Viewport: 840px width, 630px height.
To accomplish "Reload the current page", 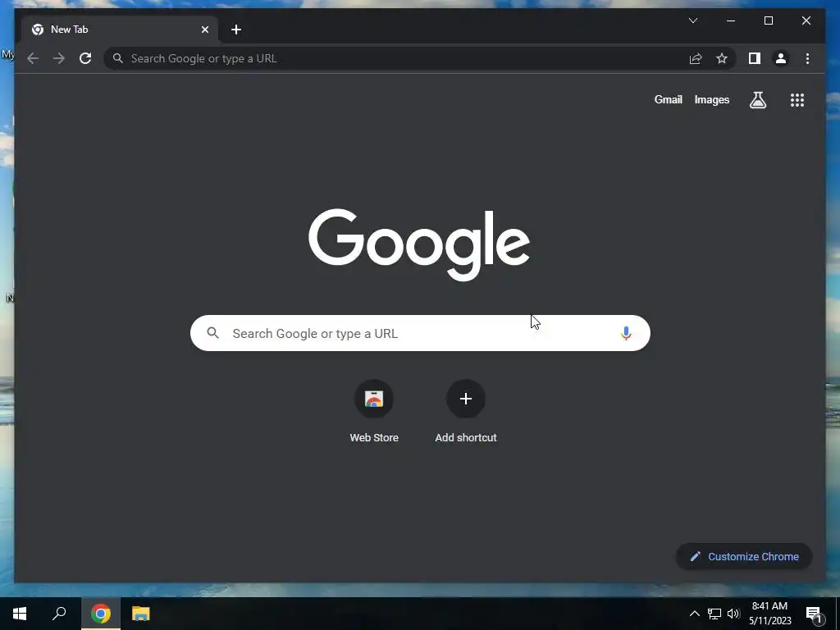I will [85, 58].
